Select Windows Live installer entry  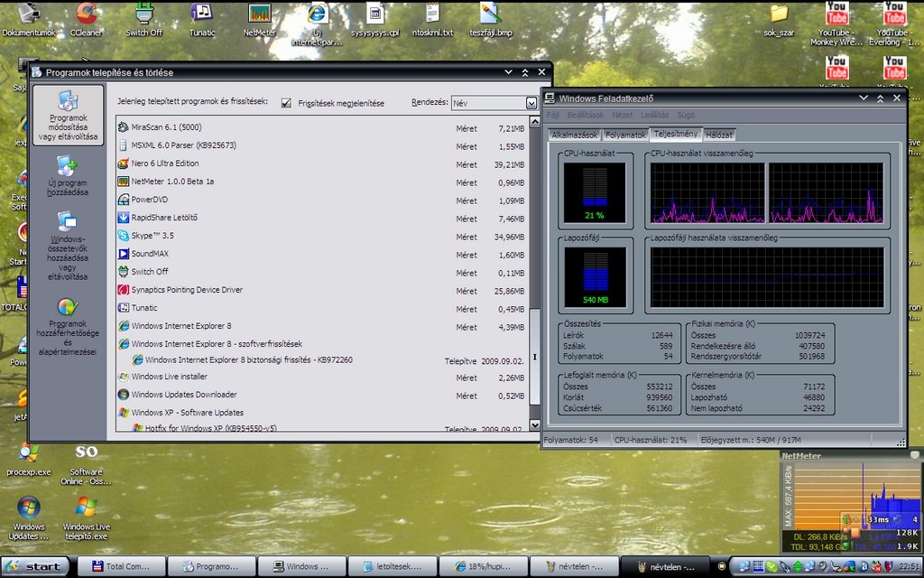321,378
